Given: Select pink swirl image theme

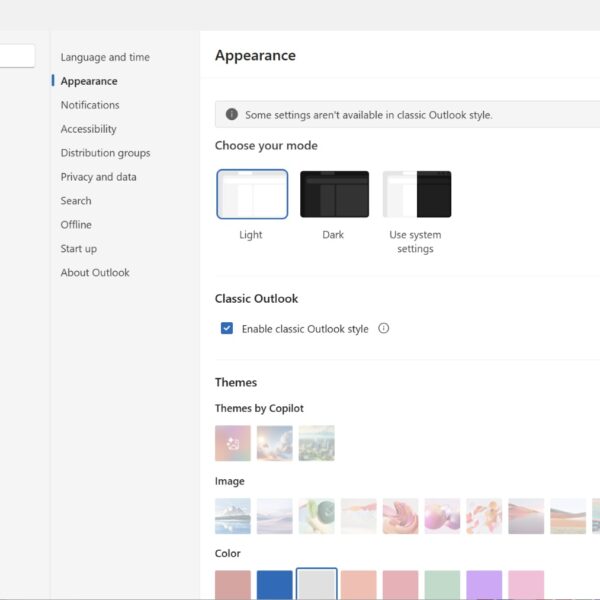Looking at the screenshot, I should (x=400, y=516).
